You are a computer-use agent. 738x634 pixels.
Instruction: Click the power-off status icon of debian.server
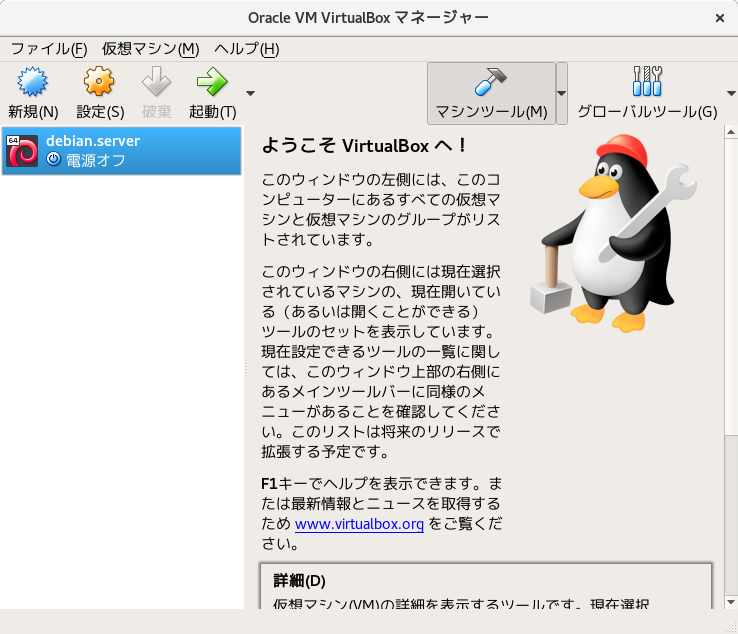tap(54, 159)
